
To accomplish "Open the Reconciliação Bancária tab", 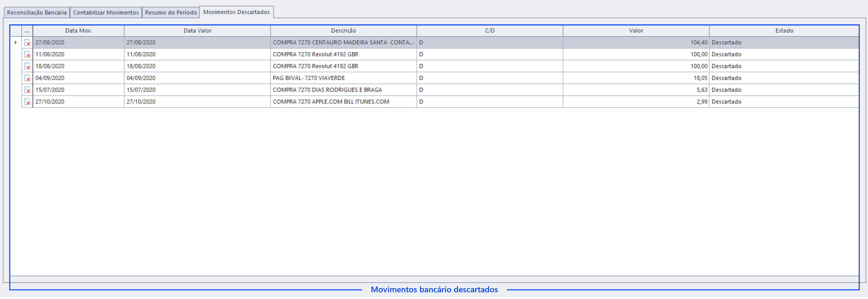I will click(37, 12).
